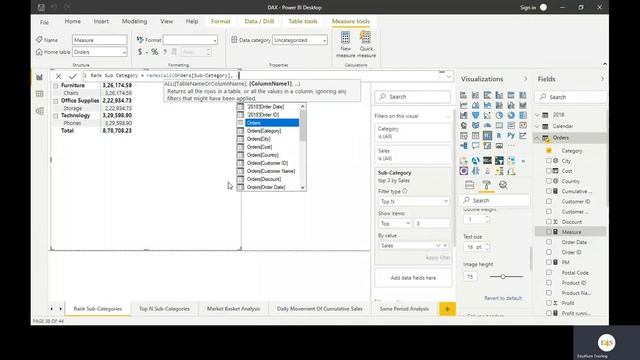Select the R script visual icon

499,136
